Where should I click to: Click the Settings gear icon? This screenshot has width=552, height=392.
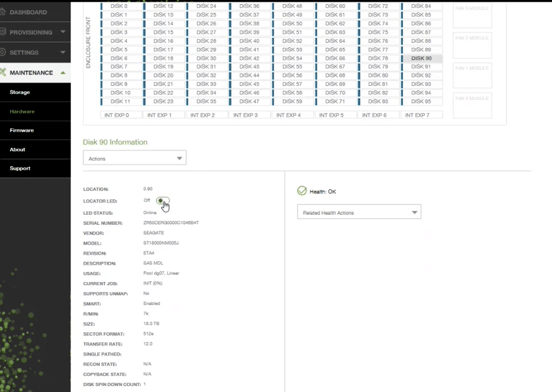2,52
